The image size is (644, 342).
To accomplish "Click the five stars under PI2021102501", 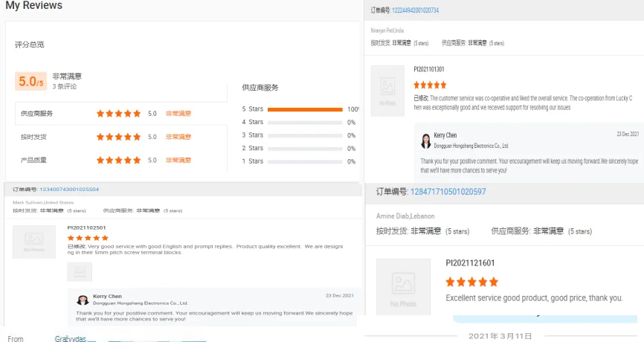I will [x=88, y=238].
